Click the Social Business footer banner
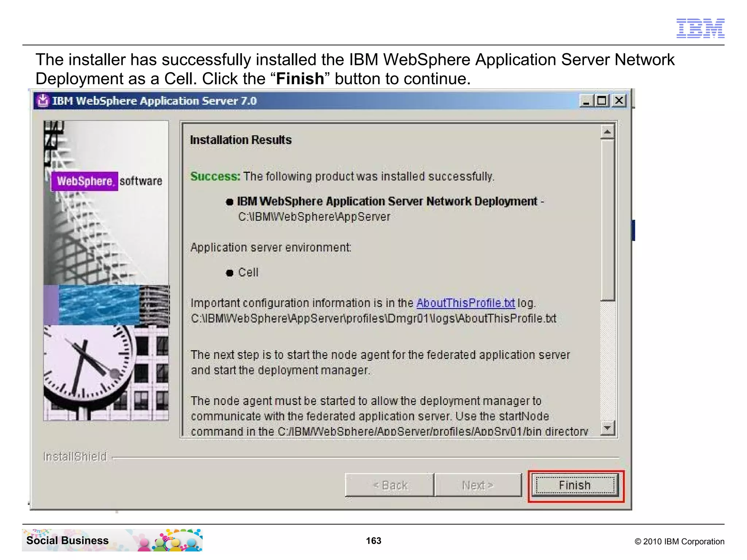This screenshot has width=747, height=560. (x=112, y=540)
